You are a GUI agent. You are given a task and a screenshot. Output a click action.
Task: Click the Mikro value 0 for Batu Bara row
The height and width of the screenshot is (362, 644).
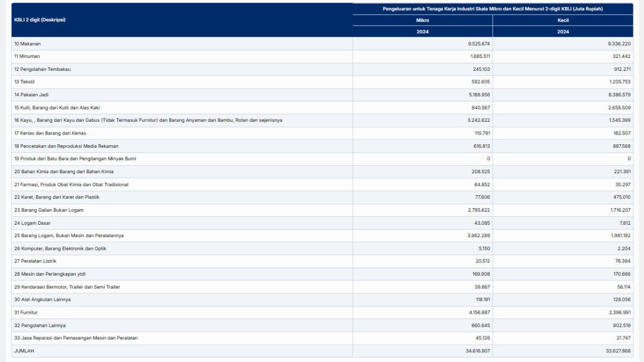(x=488, y=159)
